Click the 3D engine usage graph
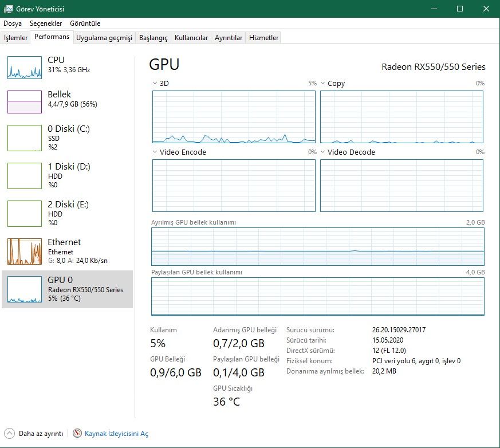 tap(234, 117)
